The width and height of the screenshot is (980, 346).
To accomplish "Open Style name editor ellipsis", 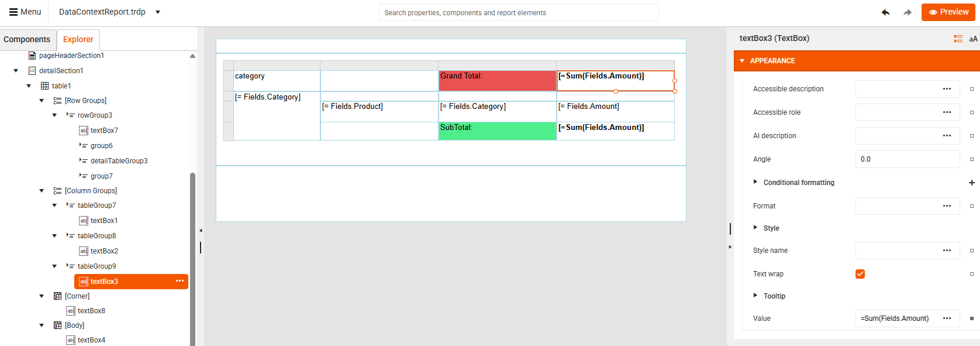I will pos(947,251).
